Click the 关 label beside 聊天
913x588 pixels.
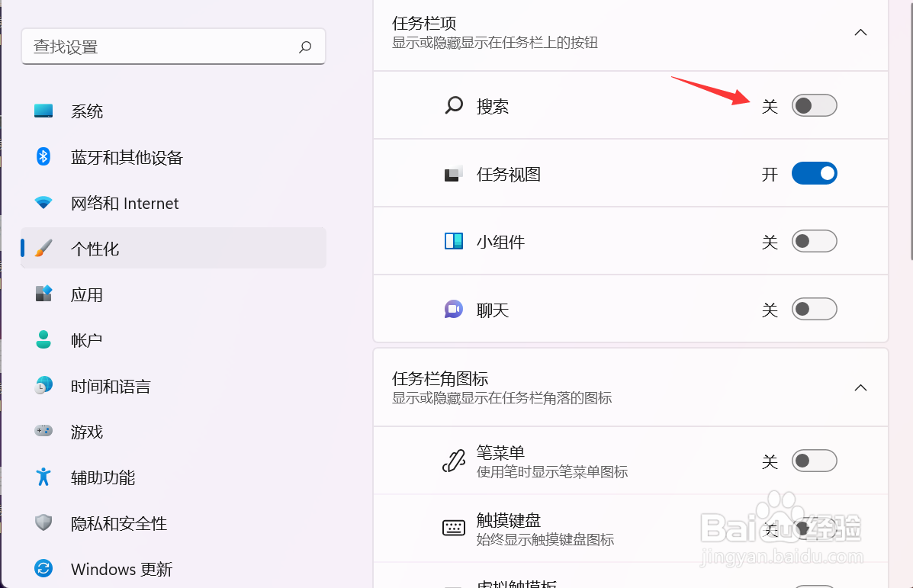770,310
